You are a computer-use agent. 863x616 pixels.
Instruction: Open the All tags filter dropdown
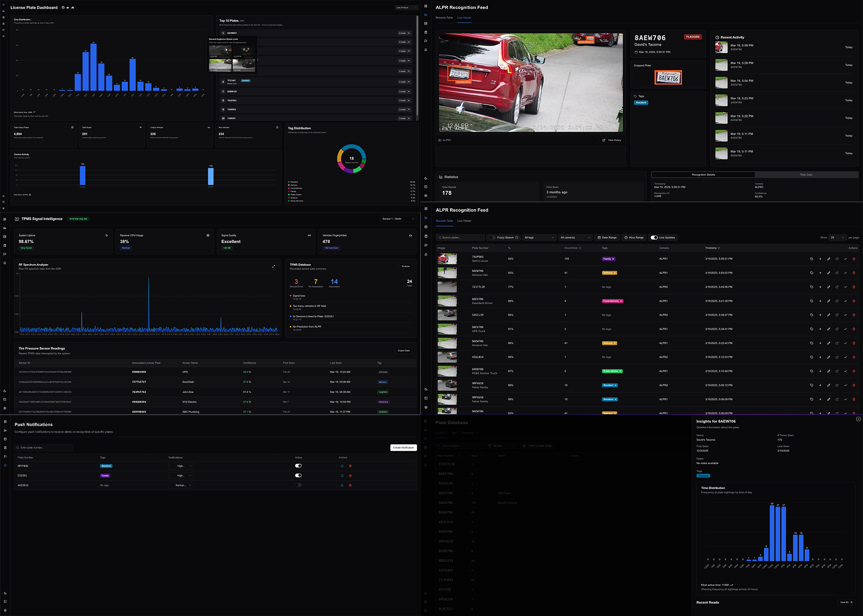pos(540,237)
